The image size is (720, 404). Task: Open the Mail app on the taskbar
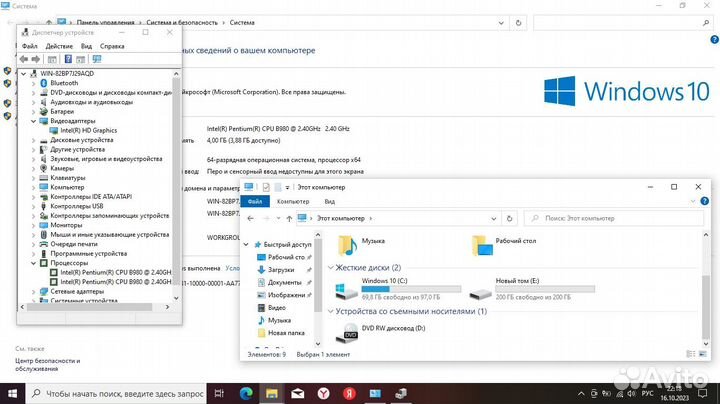click(x=298, y=393)
